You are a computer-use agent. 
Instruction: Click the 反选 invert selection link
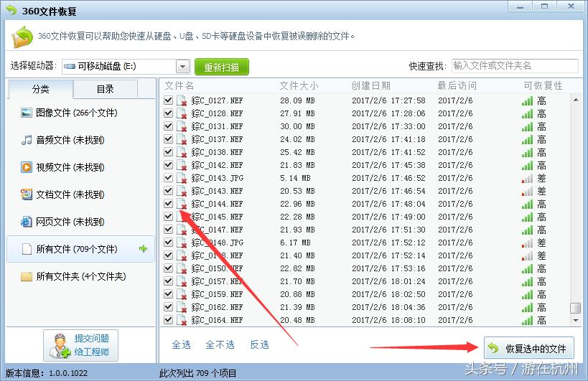tap(259, 344)
